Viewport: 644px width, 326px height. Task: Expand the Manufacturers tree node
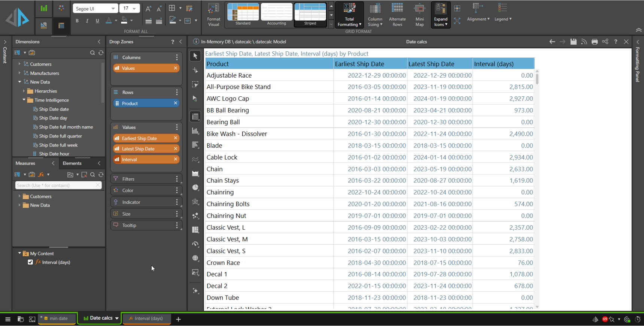[x=19, y=73]
